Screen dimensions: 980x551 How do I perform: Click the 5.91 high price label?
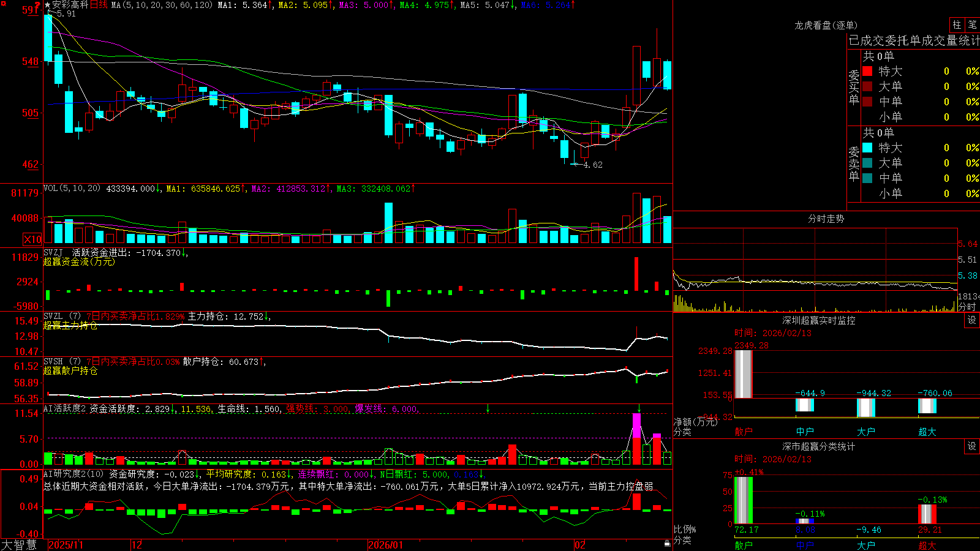66,13
